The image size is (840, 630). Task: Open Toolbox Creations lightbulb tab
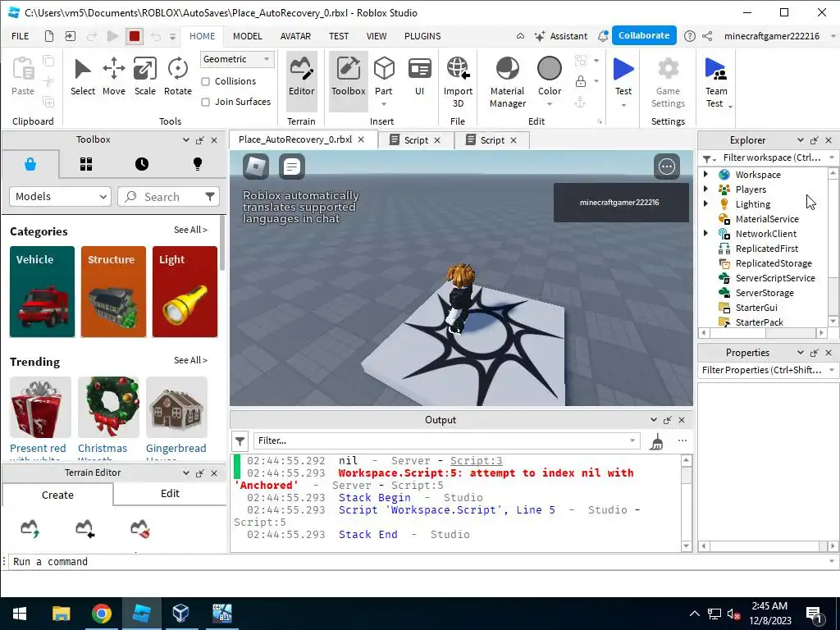coord(198,164)
